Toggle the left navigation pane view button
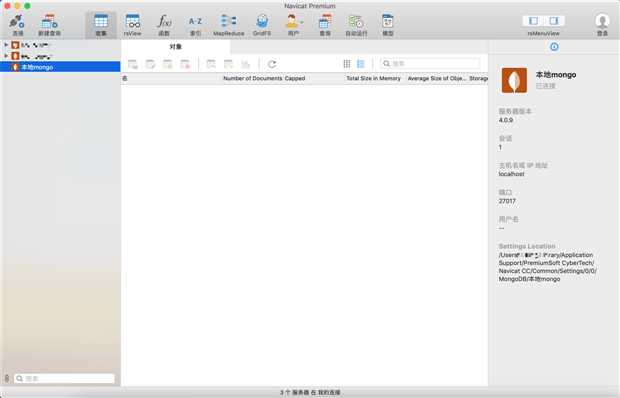 [533, 21]
